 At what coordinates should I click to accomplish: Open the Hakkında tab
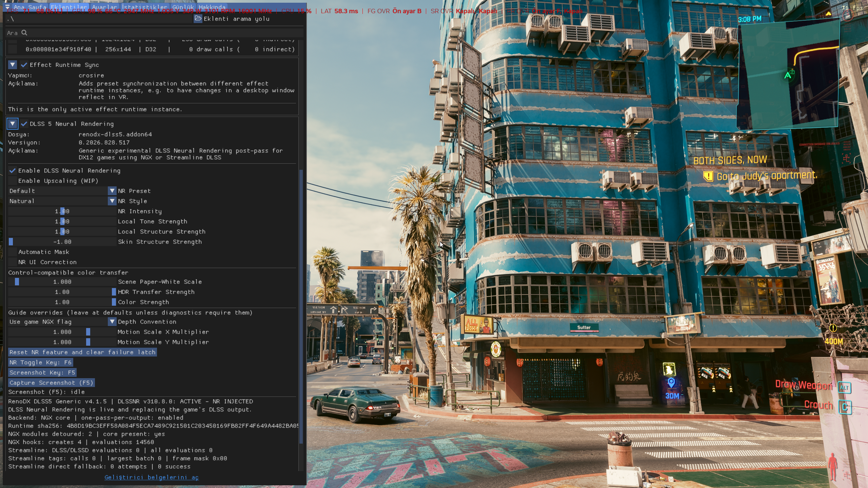[x=212, y=7]
